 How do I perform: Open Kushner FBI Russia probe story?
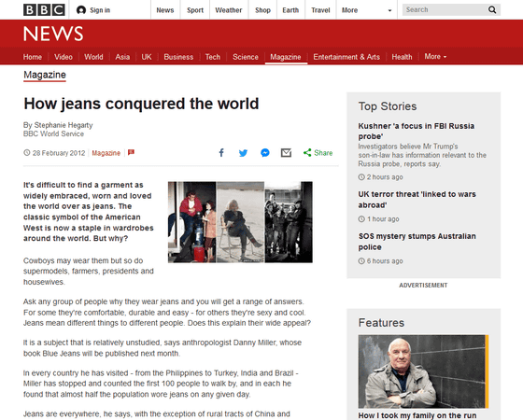click(417, 131)
